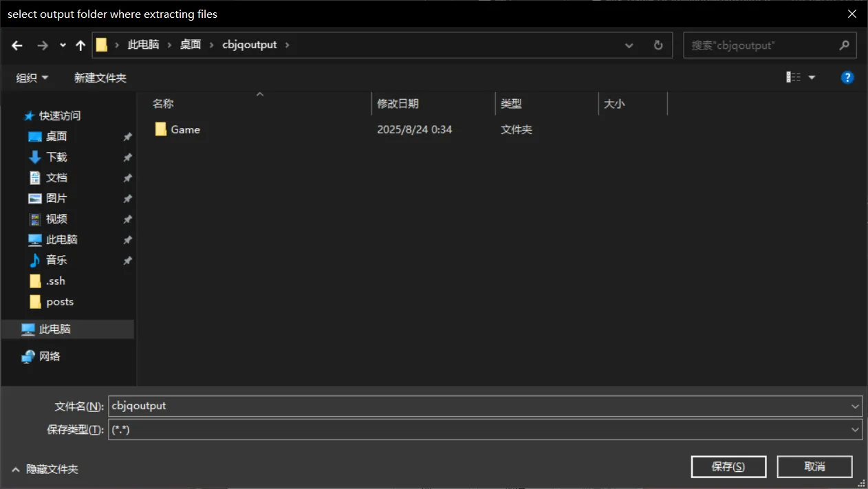The height and width of the screenshot is (489, 868).
Task: Click the 取消 button
Action: coord(814,466)
